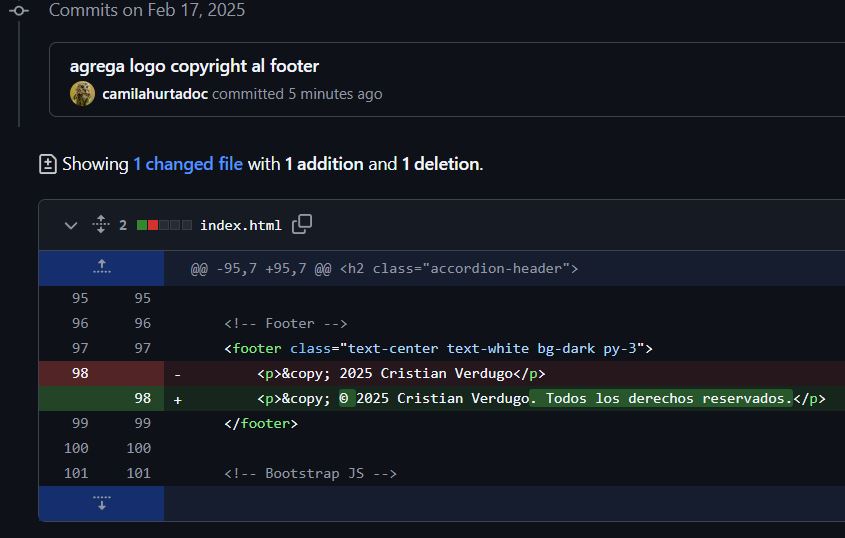Copy the index.html file path

click(302, 224)
